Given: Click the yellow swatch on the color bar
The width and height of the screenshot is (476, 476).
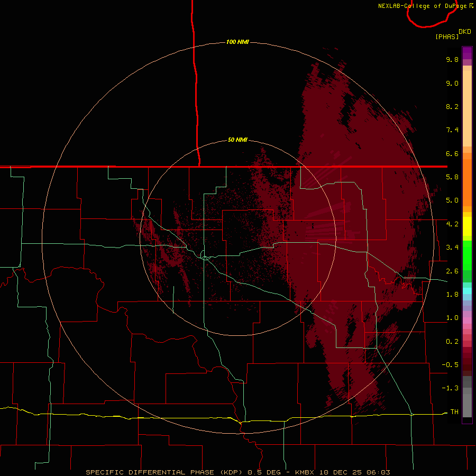Looking at the screenshot, I should tap(467, 226).
